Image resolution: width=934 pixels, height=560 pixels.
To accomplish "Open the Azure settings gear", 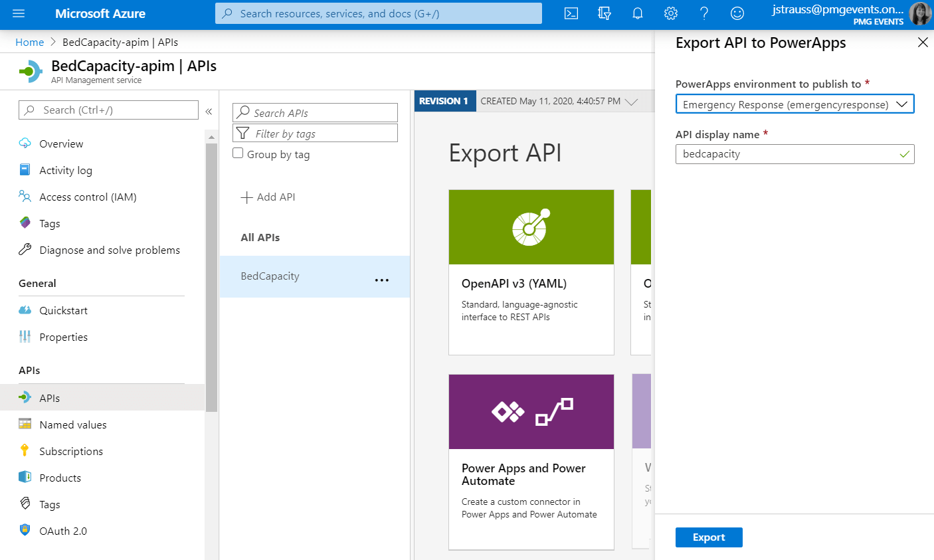I will pyautogui.click(x=671, y=13).
